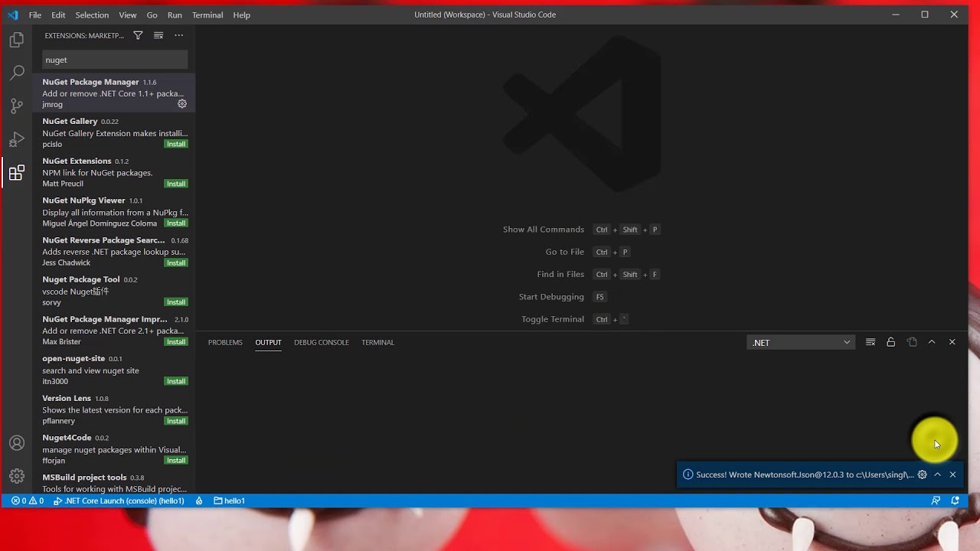Install the Version Lens extension
This screenshot has height=551, width=980.
tap(176, 421)
